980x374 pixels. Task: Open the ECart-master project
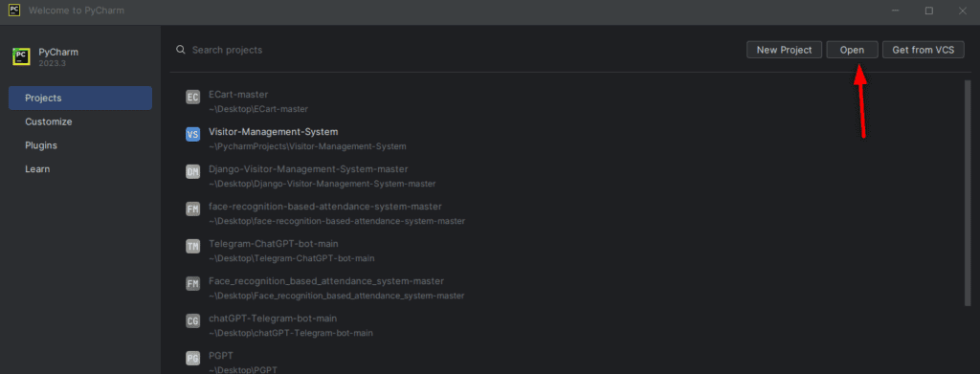(x=238, y=95)
